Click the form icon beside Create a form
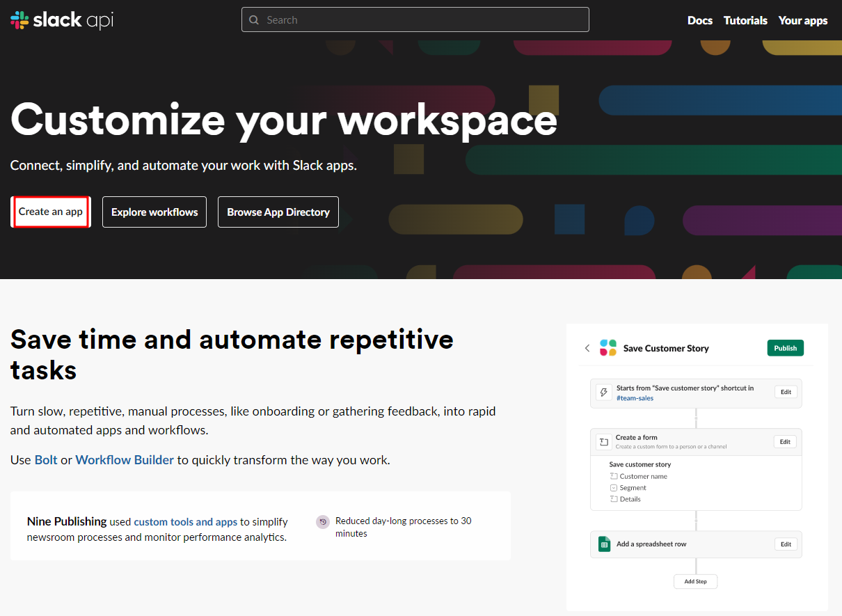842x616 pixels. [603, 442]
